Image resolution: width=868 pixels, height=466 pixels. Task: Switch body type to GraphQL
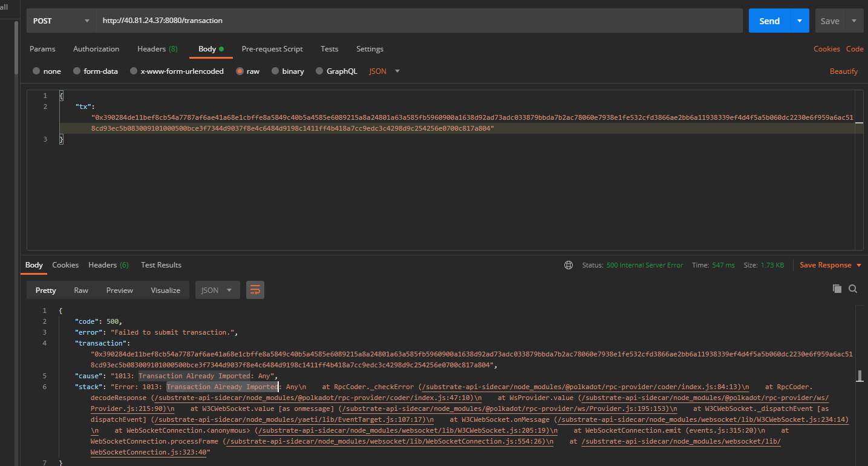click(x=336, y=71)
